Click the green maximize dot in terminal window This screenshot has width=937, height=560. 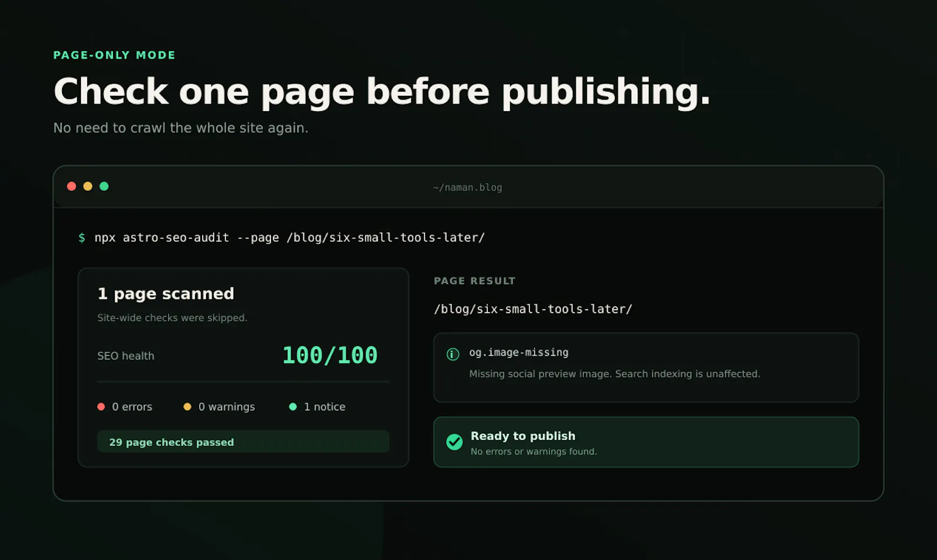coord(104,186)
